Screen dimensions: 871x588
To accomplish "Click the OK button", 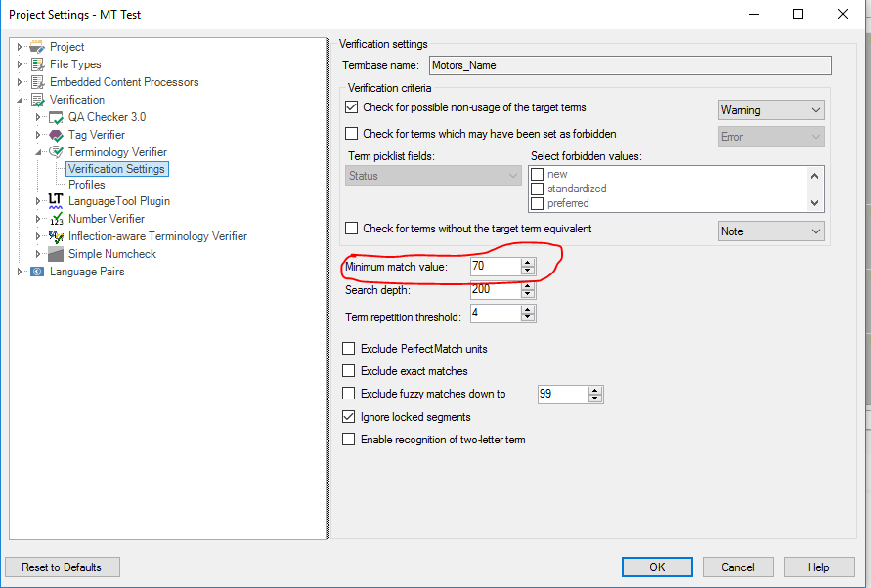I will click(657, 567).
